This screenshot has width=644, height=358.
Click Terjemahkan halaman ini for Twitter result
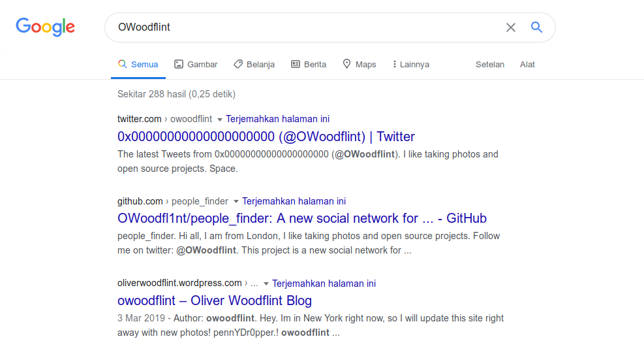pyautogui.click(x=278, y=119)
